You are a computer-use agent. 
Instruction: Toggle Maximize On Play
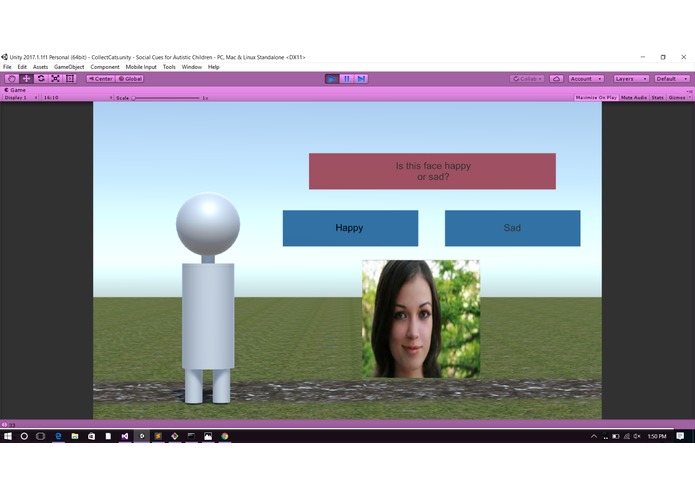click(596, 97)
